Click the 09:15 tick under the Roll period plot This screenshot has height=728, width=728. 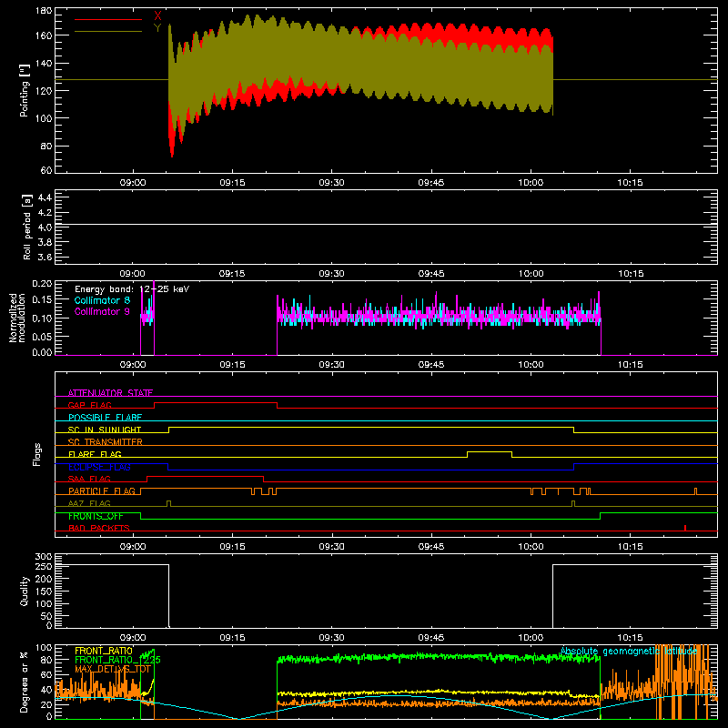(232, 274)
